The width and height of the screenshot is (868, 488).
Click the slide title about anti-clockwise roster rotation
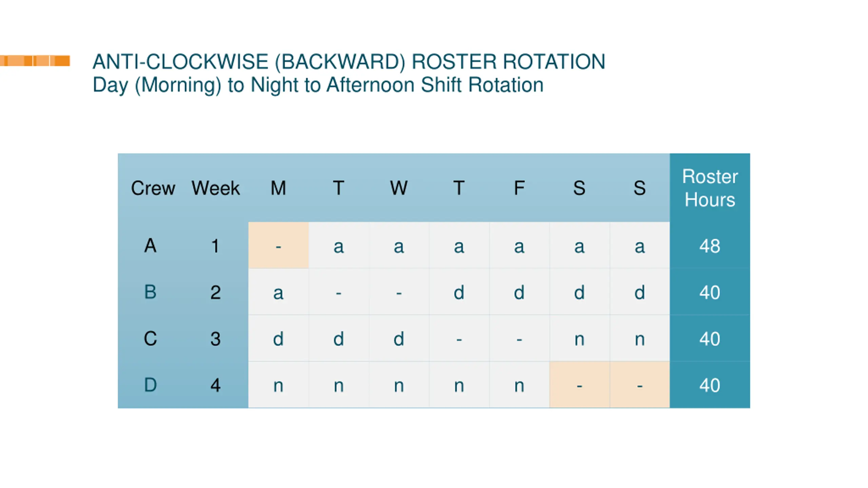click(349, 62)
